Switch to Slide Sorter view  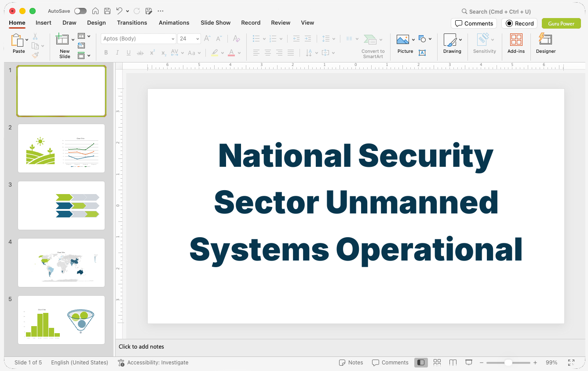coord(437,363)
